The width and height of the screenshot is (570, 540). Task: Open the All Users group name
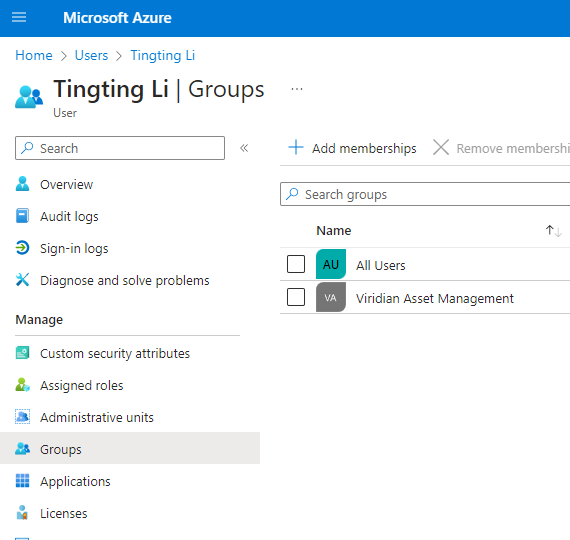click(381, 265)
